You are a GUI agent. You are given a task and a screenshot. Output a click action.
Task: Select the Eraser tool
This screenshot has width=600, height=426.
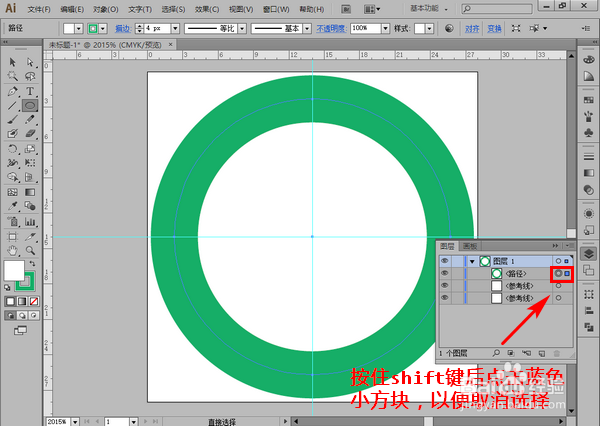click(30, 134)
